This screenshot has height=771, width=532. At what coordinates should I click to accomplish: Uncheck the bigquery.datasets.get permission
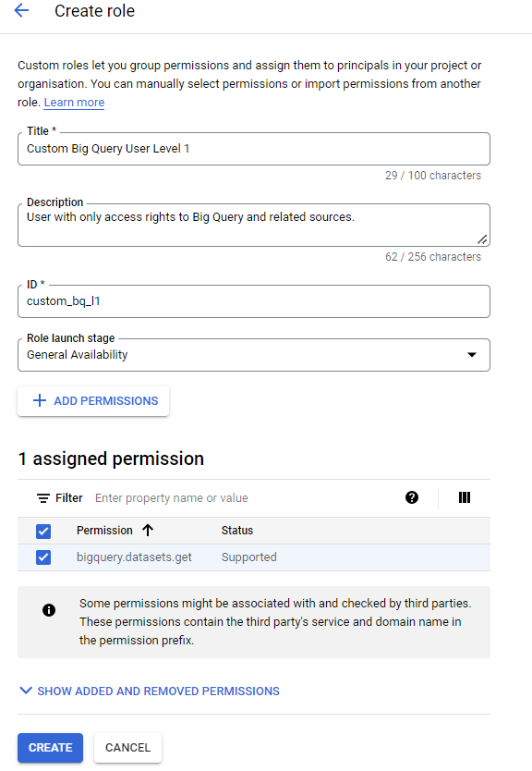(43, 557)
